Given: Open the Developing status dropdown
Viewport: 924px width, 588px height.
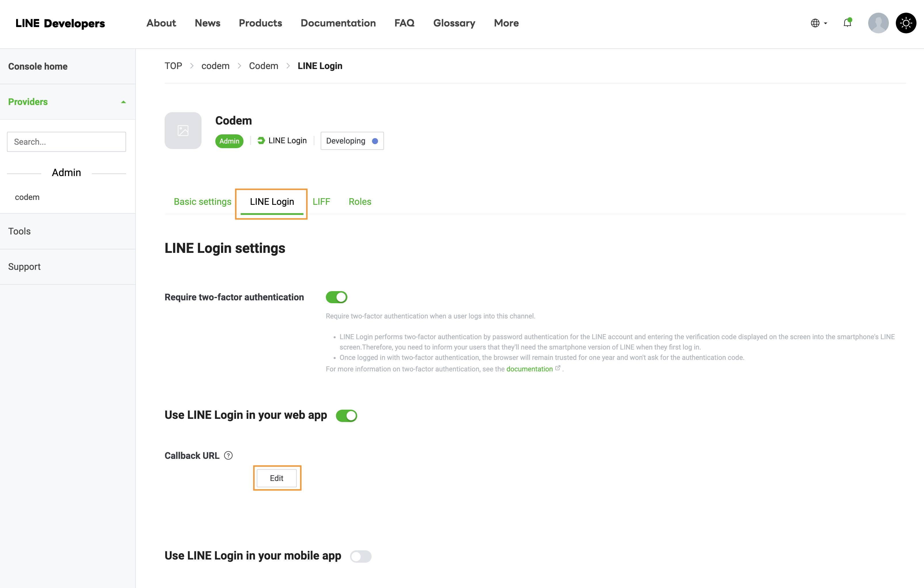Looking at the screenshot, I should [352, 141].
